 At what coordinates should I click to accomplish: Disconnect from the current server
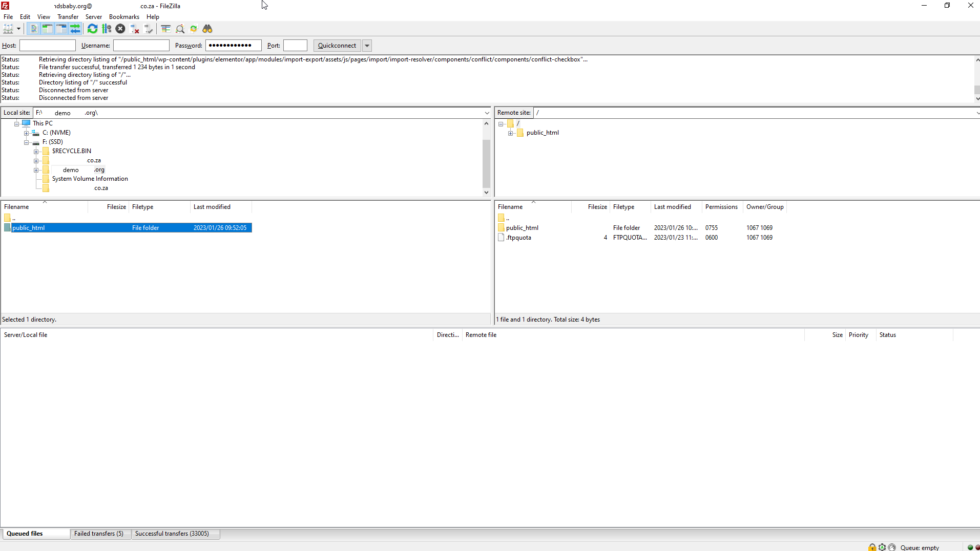click(x=135, y=29)
